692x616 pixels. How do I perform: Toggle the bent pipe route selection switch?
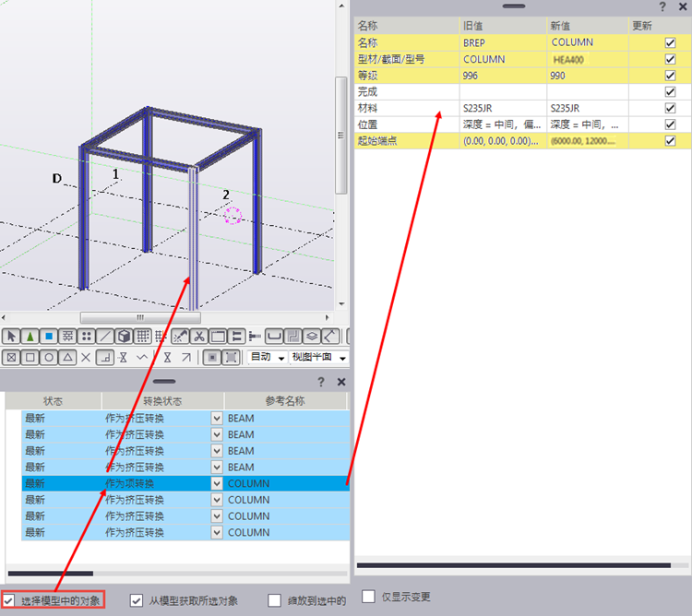point(292,337)
